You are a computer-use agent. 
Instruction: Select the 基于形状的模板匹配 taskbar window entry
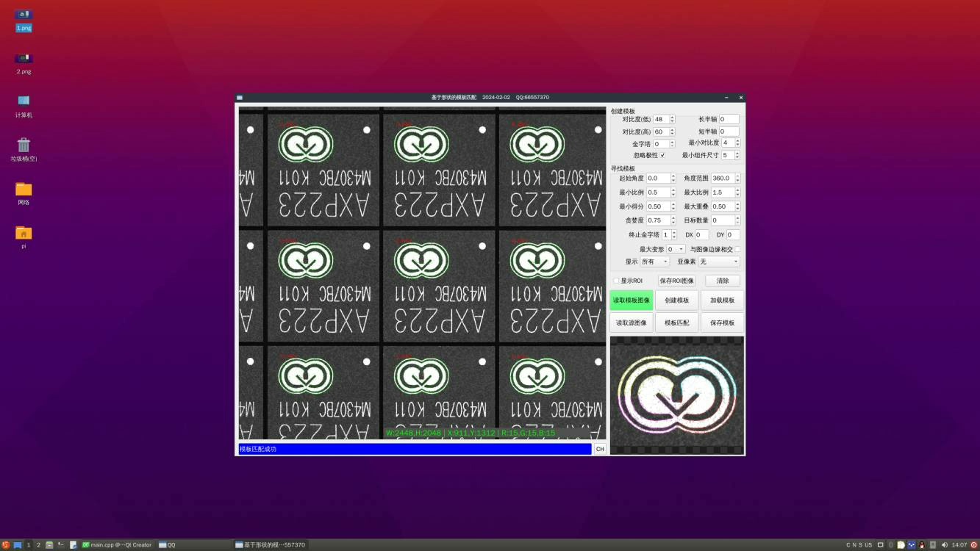click(271, 545)
